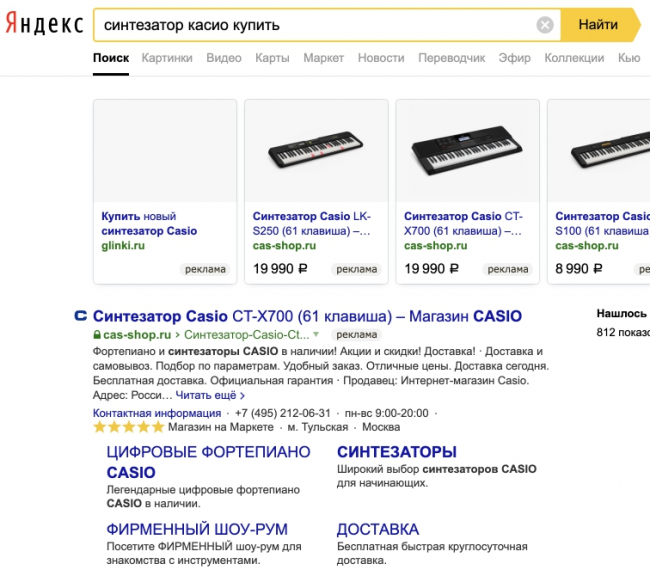The image size is (650, 576).
Task: Open the 'Синтезатор Casio CT-X700' result title
Action: coord(307,316)
